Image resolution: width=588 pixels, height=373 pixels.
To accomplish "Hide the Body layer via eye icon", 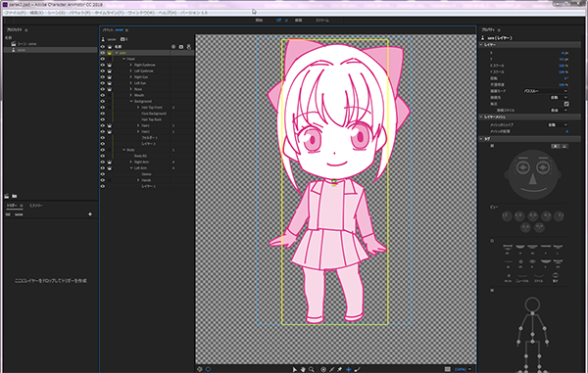I will [102, 150].
